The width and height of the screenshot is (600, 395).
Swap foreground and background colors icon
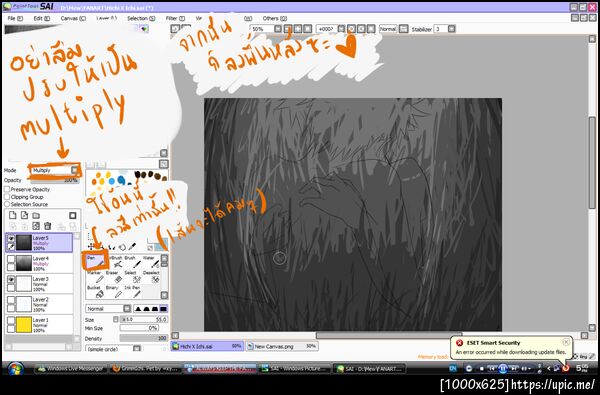150,248
